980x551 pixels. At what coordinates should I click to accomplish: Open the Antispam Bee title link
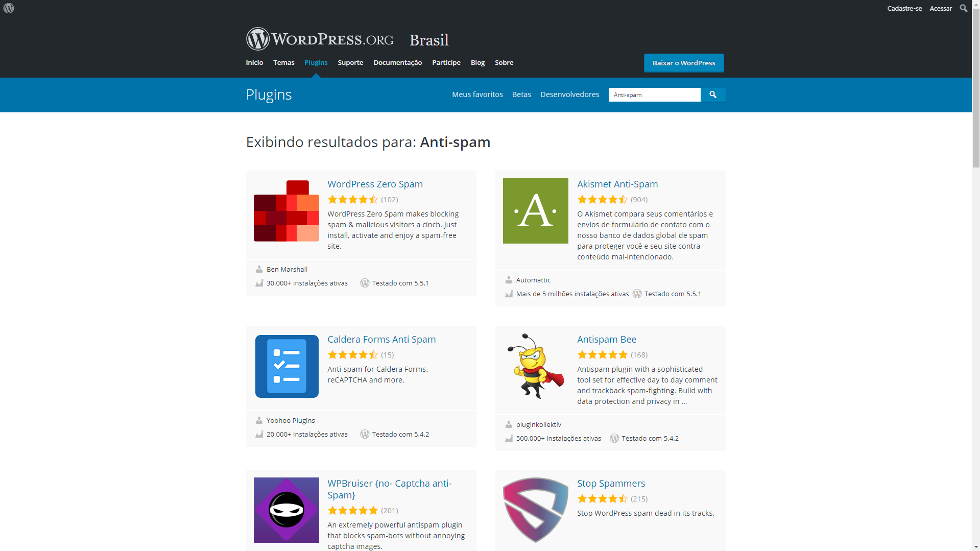pyautogui.click(x=607, y=339)
